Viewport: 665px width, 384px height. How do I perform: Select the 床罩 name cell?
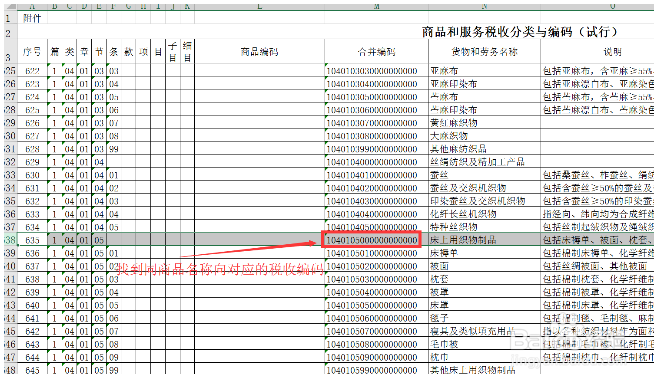click(x=484, y=305)
